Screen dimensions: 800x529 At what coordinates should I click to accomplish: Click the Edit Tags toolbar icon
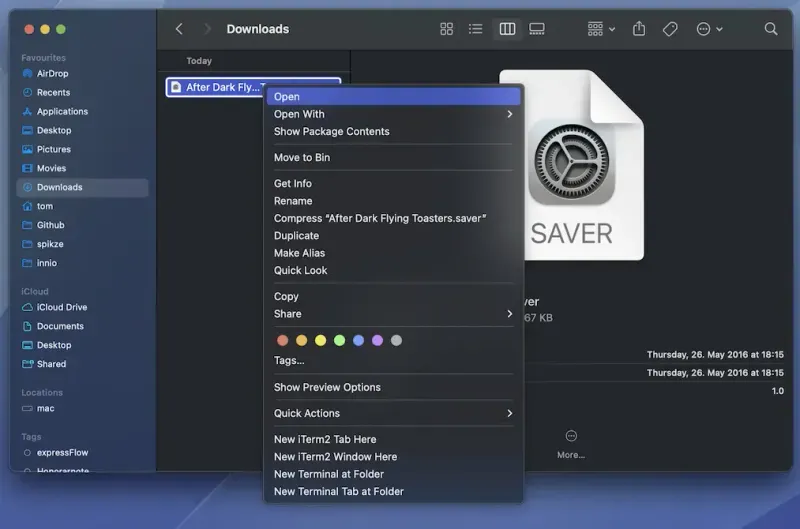[670, 29]
